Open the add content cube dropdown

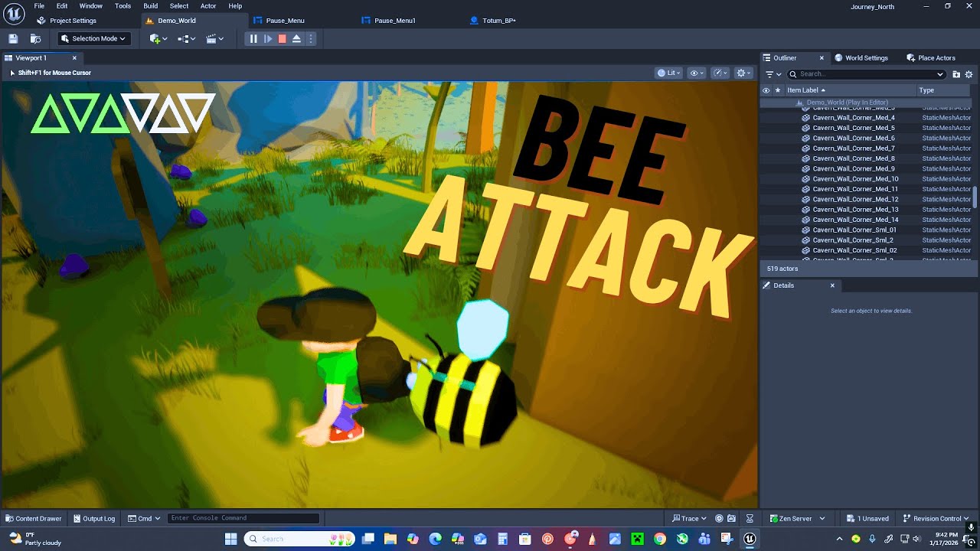coord(158,38)
